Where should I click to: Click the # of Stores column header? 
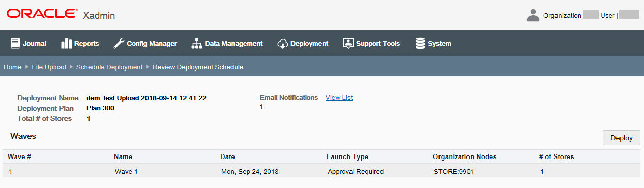pos(557,156)
